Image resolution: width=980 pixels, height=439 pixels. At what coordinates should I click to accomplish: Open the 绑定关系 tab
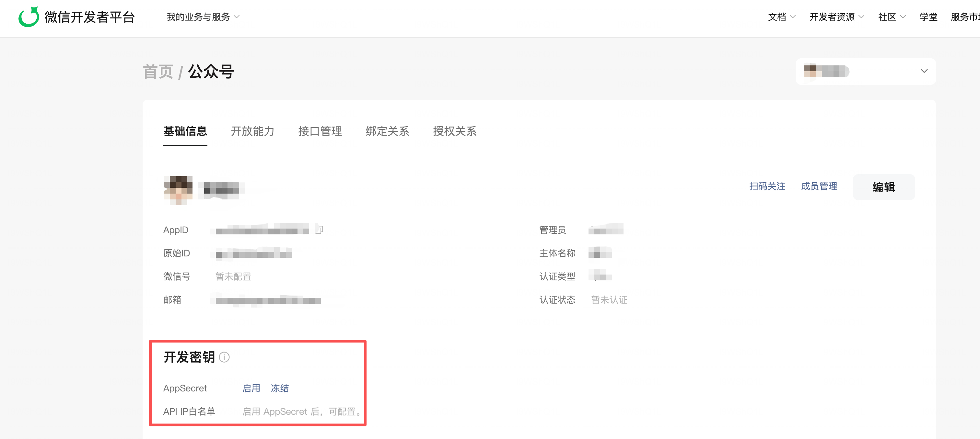(387, 131)
